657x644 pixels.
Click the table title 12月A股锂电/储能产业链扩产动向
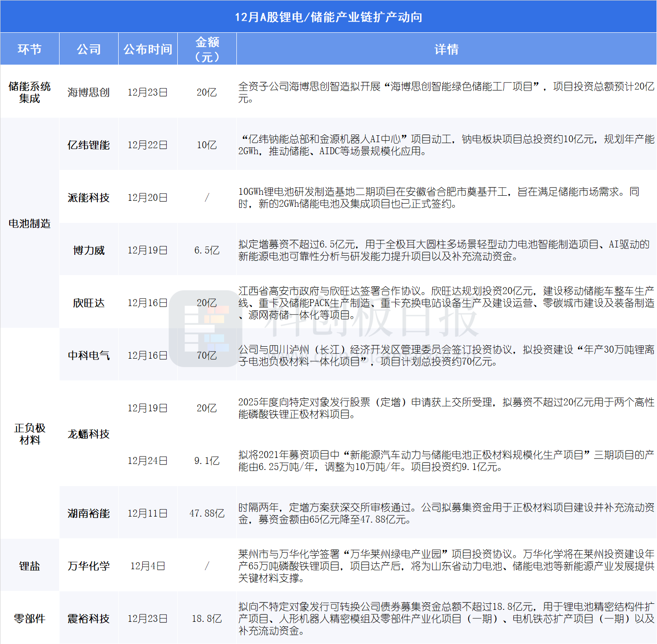point(328,17)
